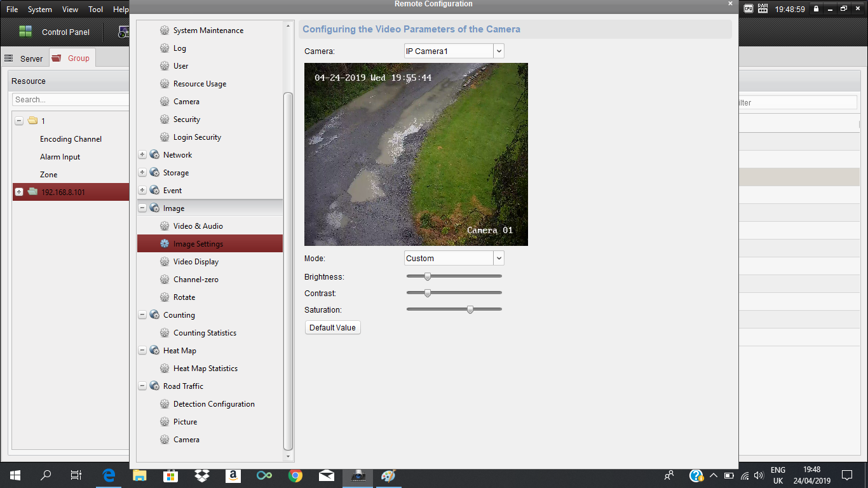Open the Mode dropdown showing Custom
This screenshot has height=488, width=868.
point(498,258)
